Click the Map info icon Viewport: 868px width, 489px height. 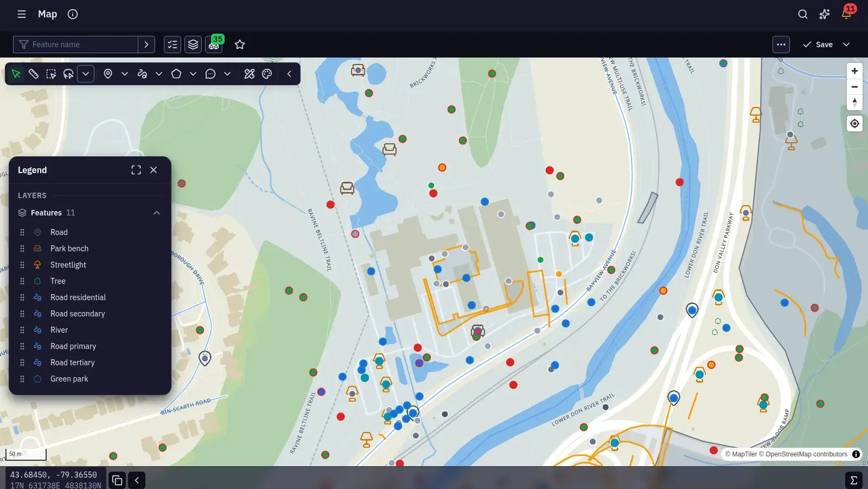tap(73, 14)
